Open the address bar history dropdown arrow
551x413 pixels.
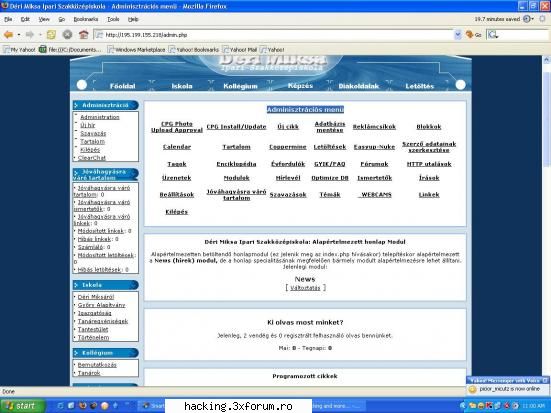click(458, 34)
